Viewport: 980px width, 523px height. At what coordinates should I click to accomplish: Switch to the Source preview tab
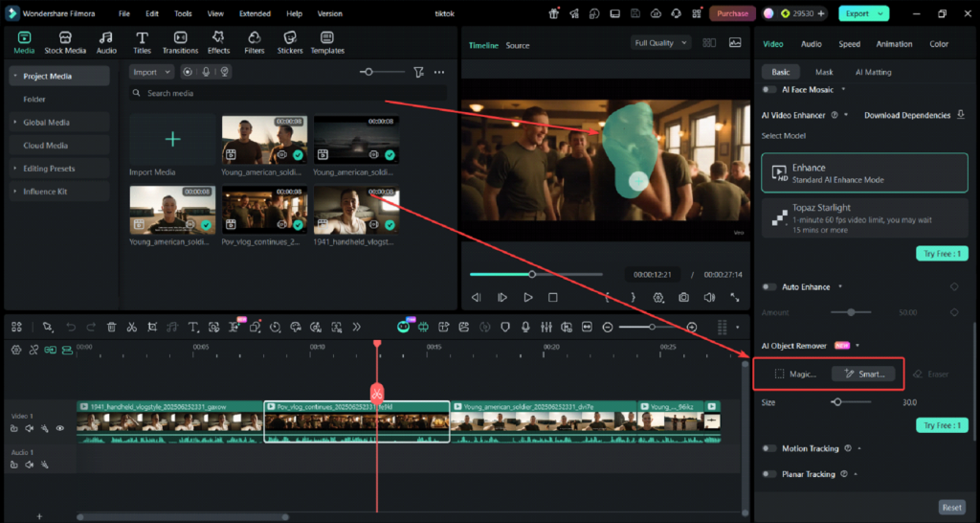[518, 45]
